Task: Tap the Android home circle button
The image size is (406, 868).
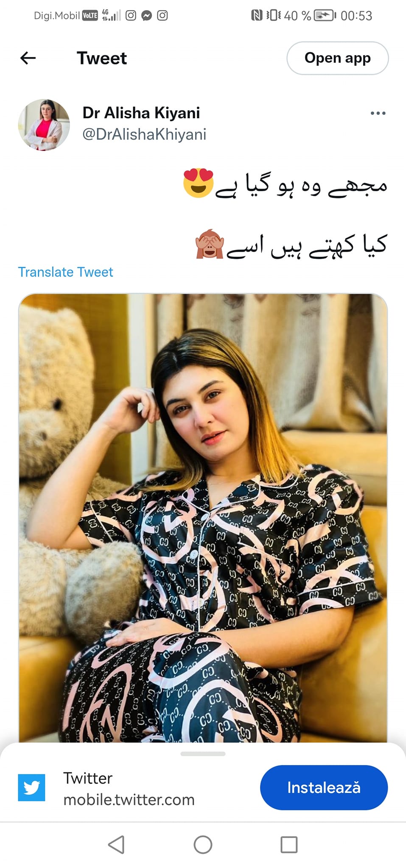Action: point(203,845)
